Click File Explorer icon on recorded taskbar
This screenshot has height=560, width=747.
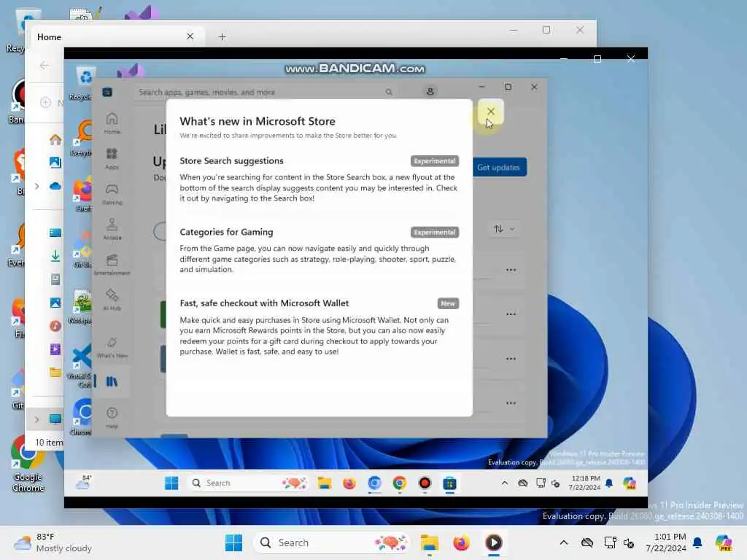click(325, 483)
